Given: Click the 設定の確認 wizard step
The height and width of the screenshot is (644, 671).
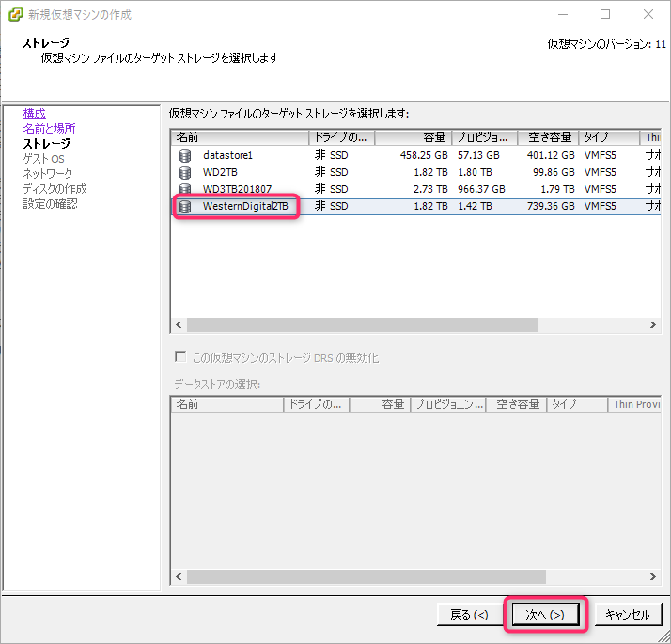Looking at the screenshot, I should [50, 204].
